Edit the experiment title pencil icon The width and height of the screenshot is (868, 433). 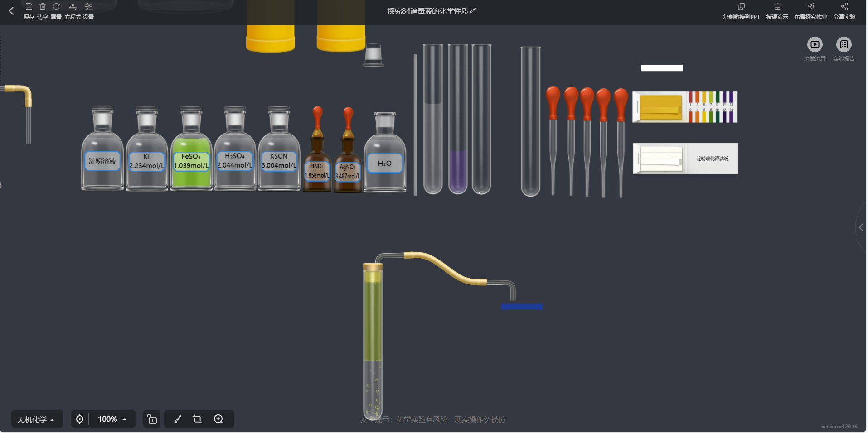click(474, 11)
